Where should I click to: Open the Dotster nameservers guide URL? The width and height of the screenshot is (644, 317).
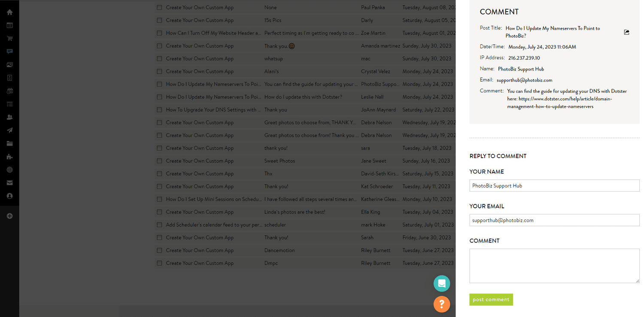coord(560,103)
